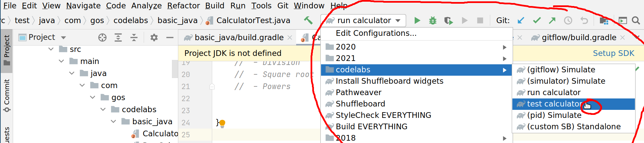Open Search Everywhere magnifier icon
This screenshot has height=143, width=644.
636,20
